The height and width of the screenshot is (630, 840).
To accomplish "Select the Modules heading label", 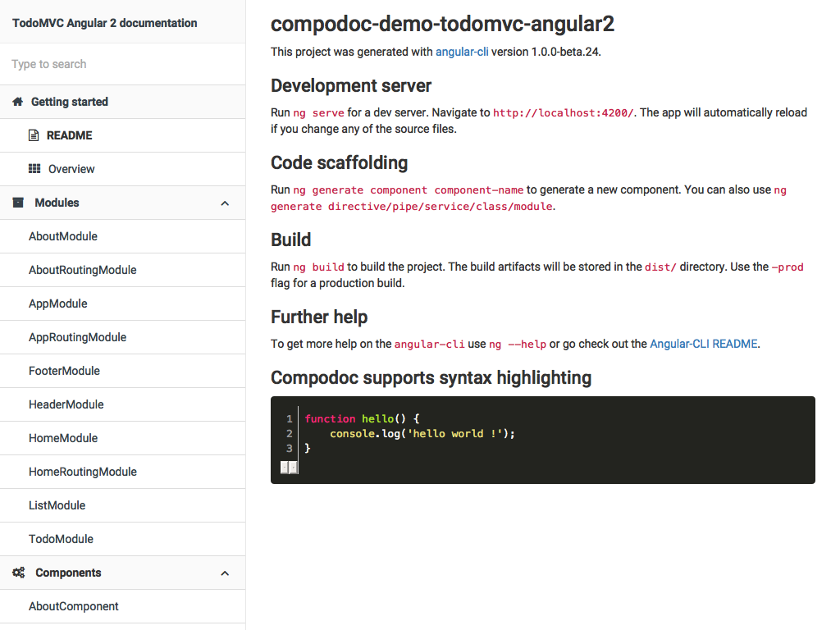I will [57, 203].
